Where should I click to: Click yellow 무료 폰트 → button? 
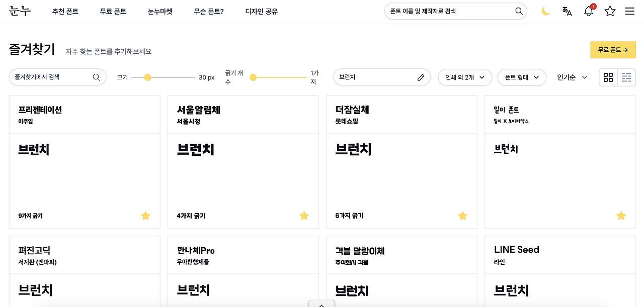click(x=613, y=50)
